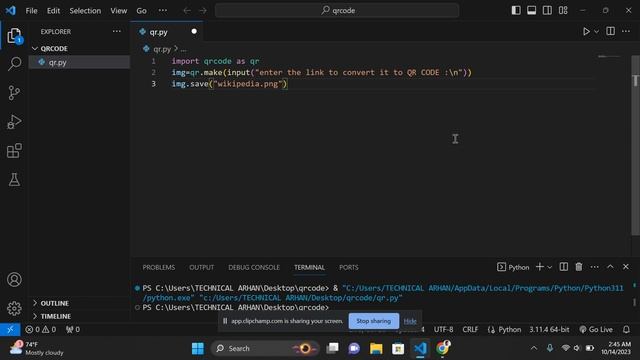Toggle the primary side bar
Viewport: 640px width, 360px height.
coord(516,10)
